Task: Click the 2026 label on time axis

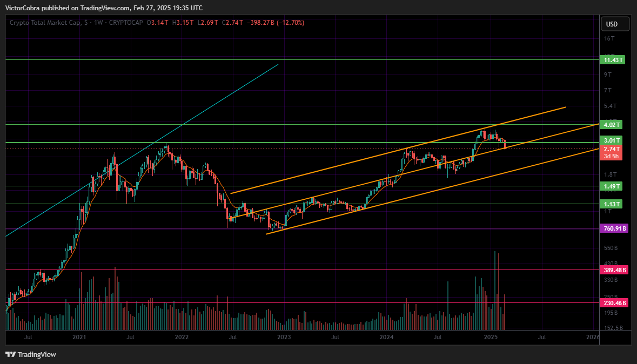Action: coord(593,337)
